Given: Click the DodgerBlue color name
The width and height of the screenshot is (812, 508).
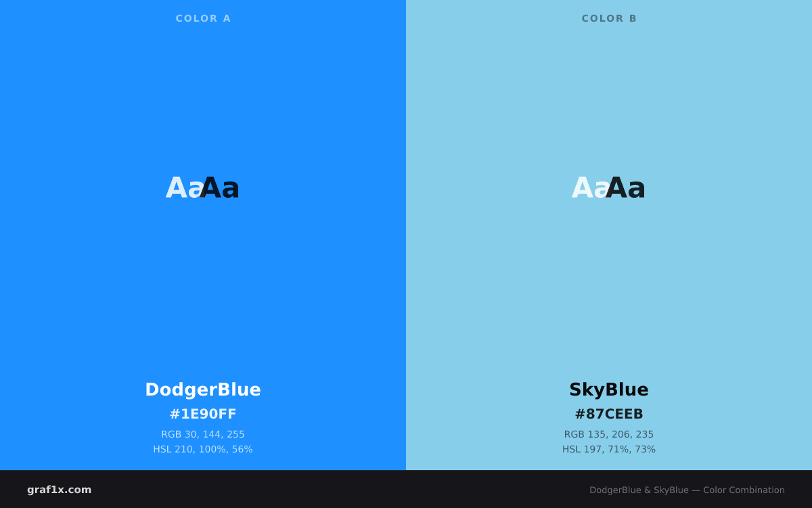Looking at the screenshot, I should tap(203, 389).
